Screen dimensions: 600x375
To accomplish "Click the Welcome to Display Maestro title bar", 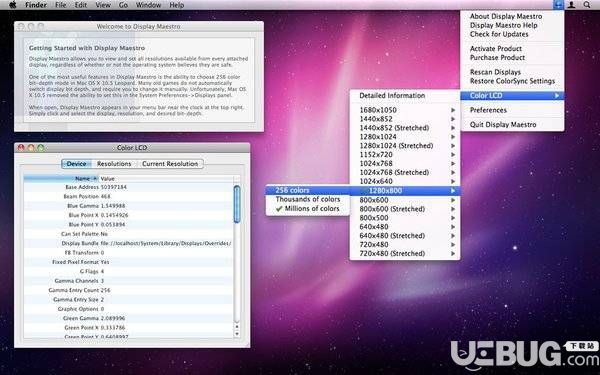I will pyautogui.click(x=139, y=26).
